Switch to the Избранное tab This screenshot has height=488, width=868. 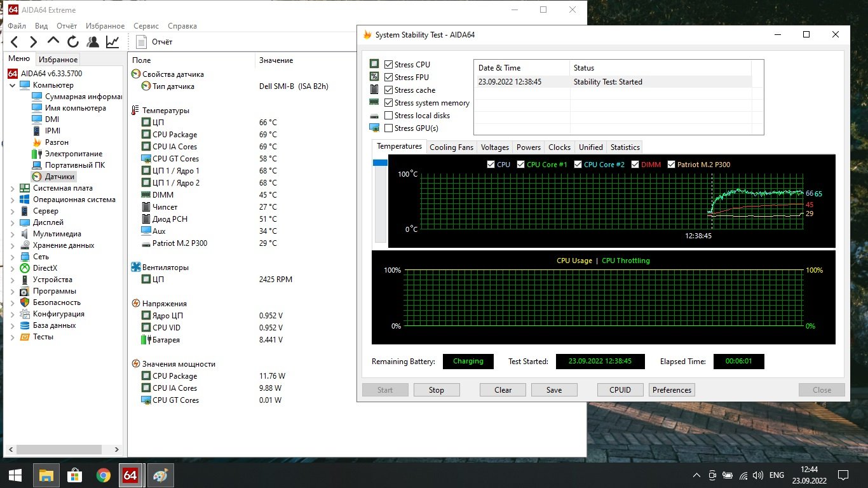click(x=58, y=60)
